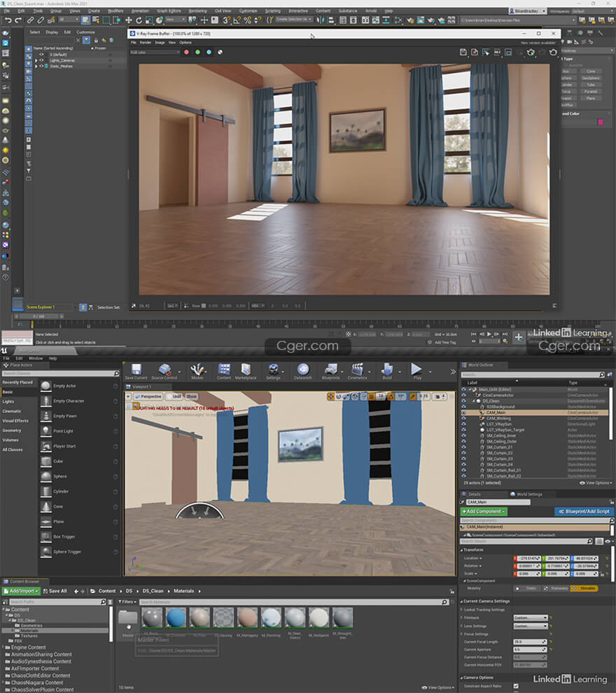
Task: Set Mobility to Static
Action: point(528,588)
